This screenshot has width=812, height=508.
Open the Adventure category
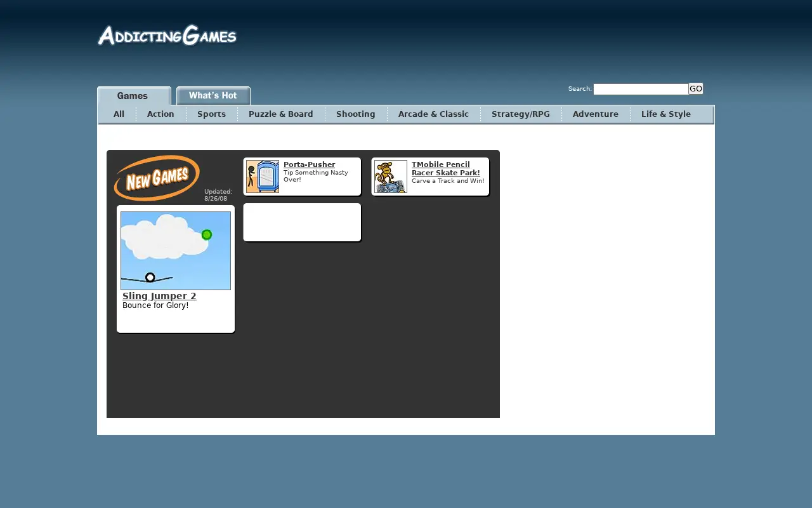(x=596, y=114)
